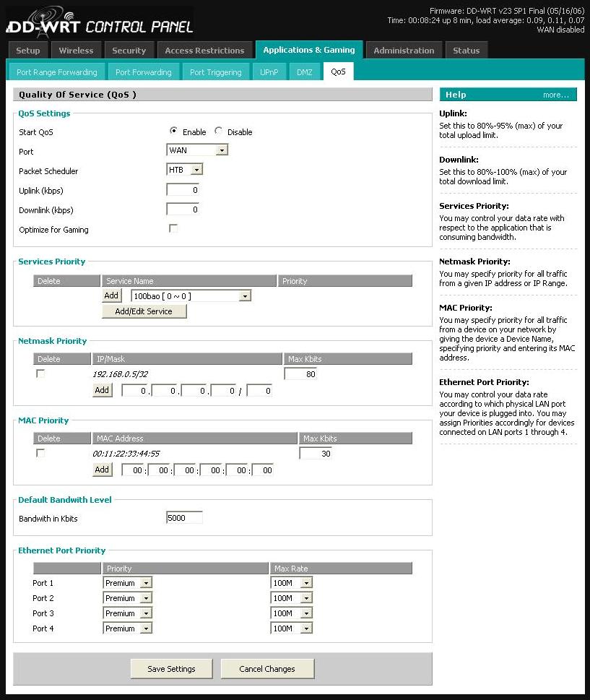Go to the Setup tab
Image resolution: width=590 pixels, height=700 pixels.
coord(28,51)
